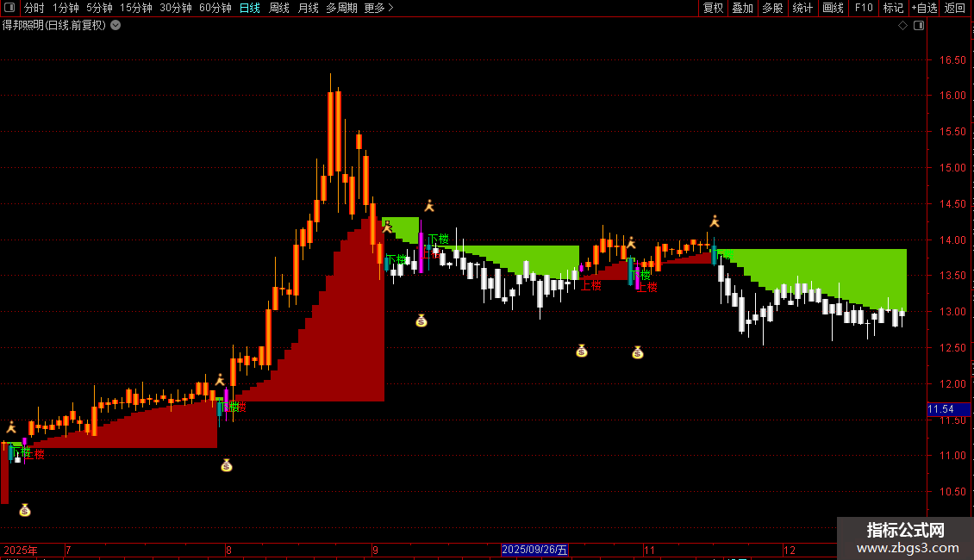The width and height of the screenshot is (974, 560).
Task: Open the 画线 drawing tools
Action: tap(833, 8)
